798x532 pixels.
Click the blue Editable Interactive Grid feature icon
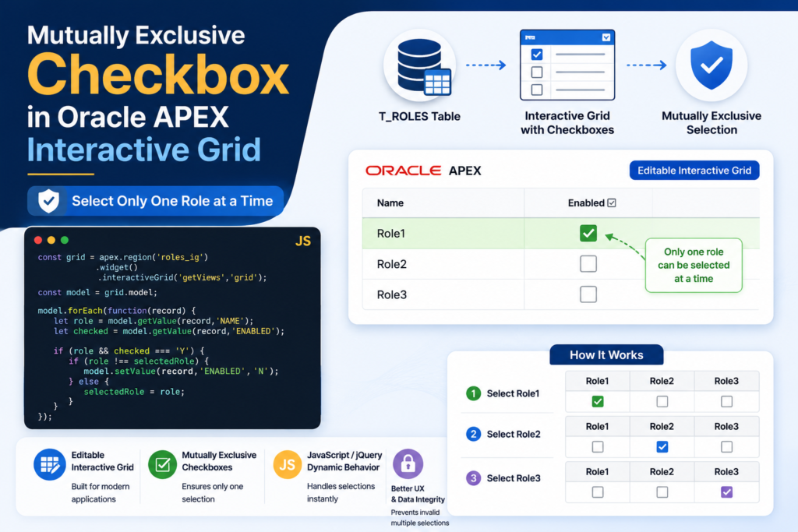[x=49, y=464]
